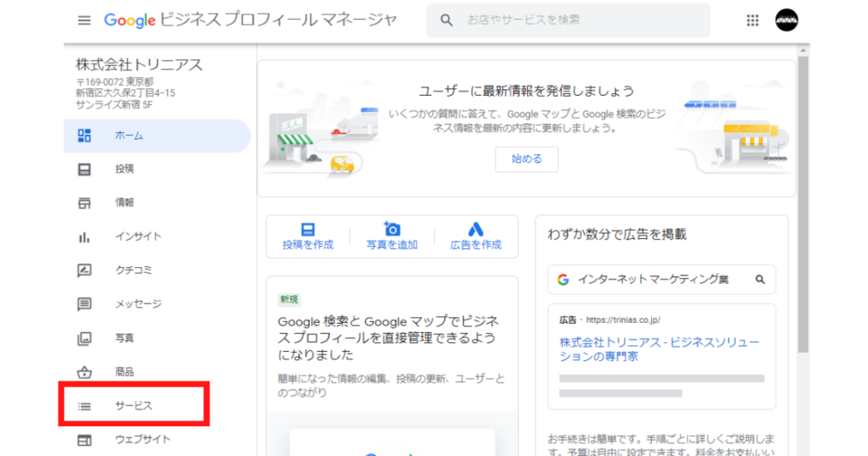Screen dimensions: 868x456
Task: Click the サービス list icon
Action: (x=84, y=406)
